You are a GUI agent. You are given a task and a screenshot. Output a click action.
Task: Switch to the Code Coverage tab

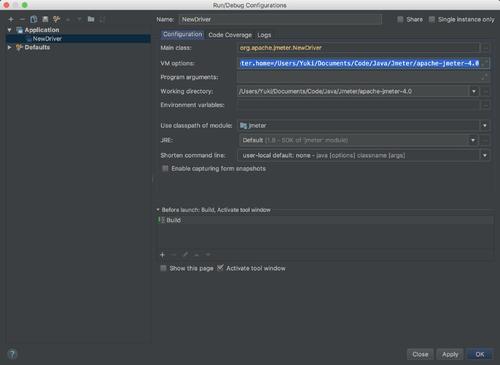tap(230, 35)
